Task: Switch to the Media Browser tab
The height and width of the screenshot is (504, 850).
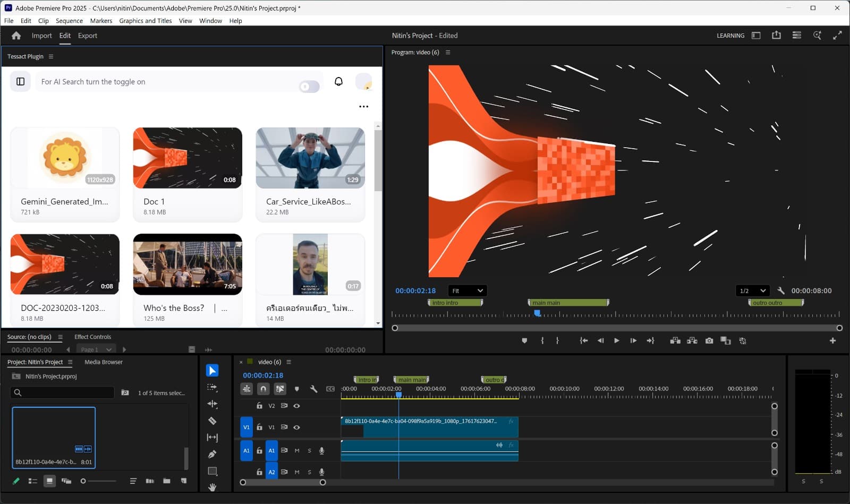Action: click(103, 362)
